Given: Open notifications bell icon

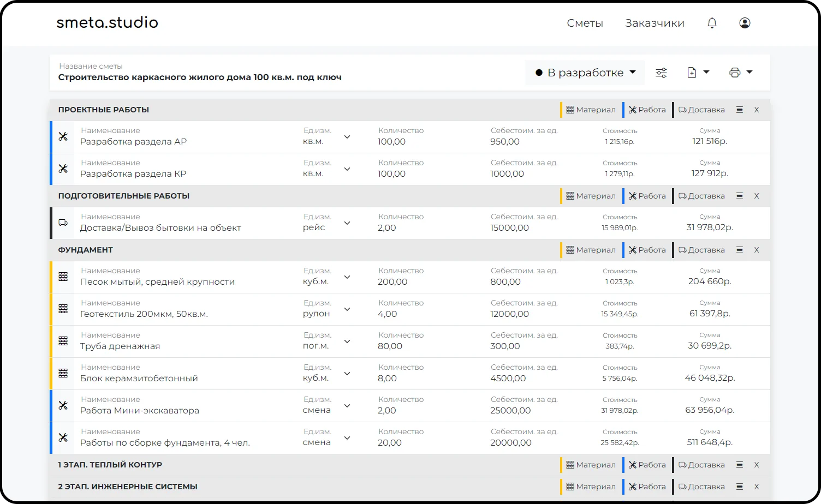Looking at the screenshot, I should (x=712, y=23).
